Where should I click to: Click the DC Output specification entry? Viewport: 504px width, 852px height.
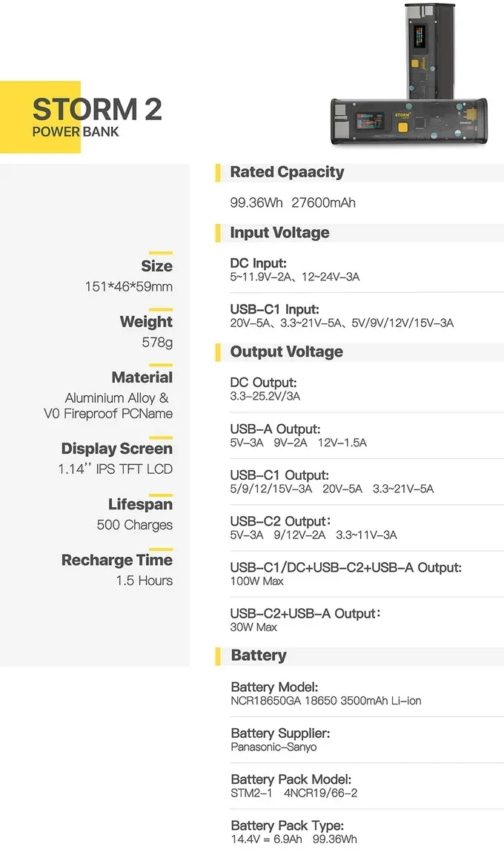point(265,389)
